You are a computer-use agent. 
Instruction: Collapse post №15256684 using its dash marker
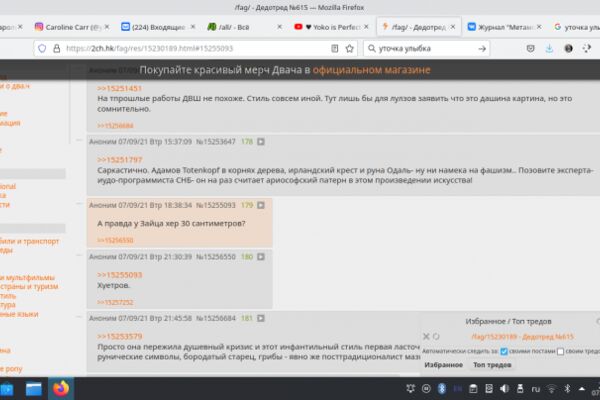pos(79,317)
